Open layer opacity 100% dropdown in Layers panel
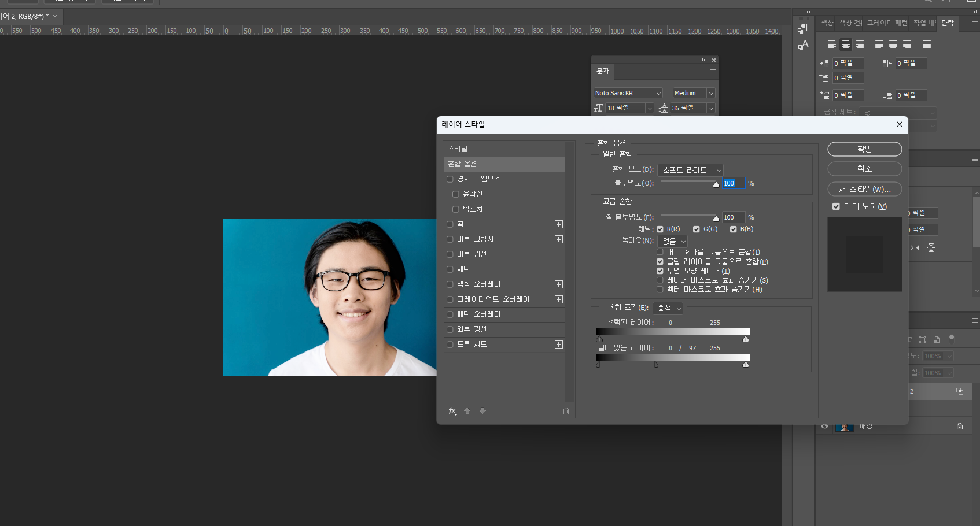 949,356
